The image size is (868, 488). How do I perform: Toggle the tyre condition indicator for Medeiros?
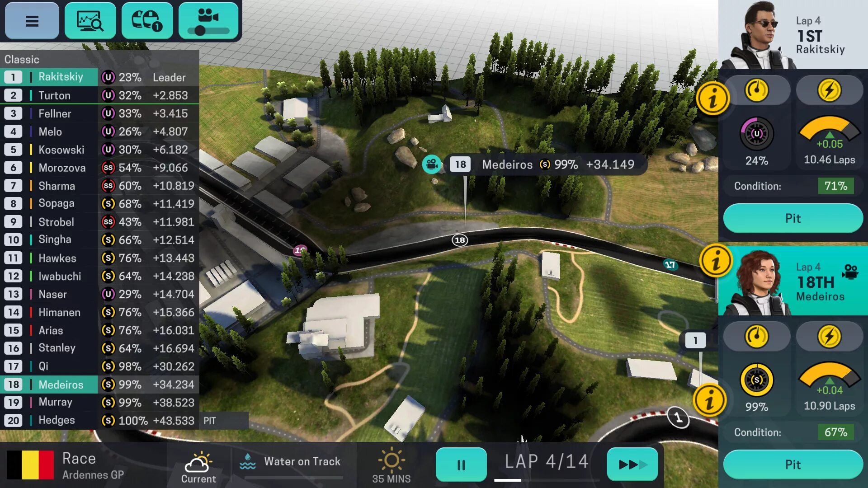(x=757, y=380)
